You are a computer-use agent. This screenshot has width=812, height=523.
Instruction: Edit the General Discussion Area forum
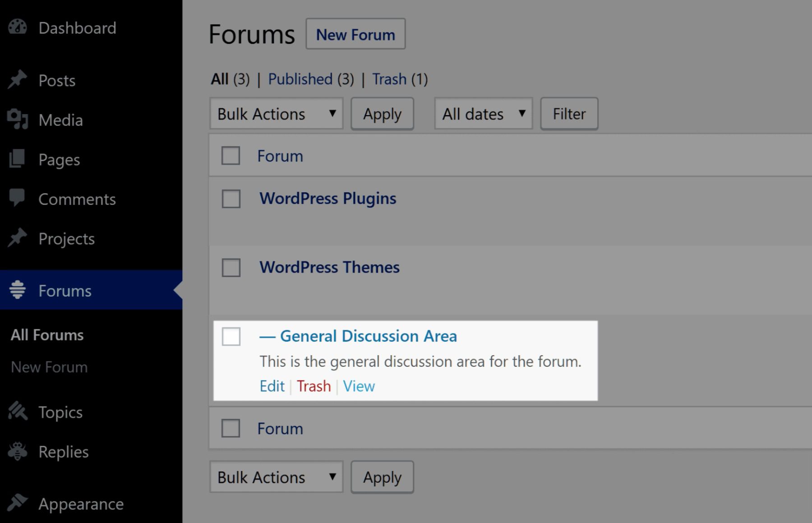tap(272, 386)
